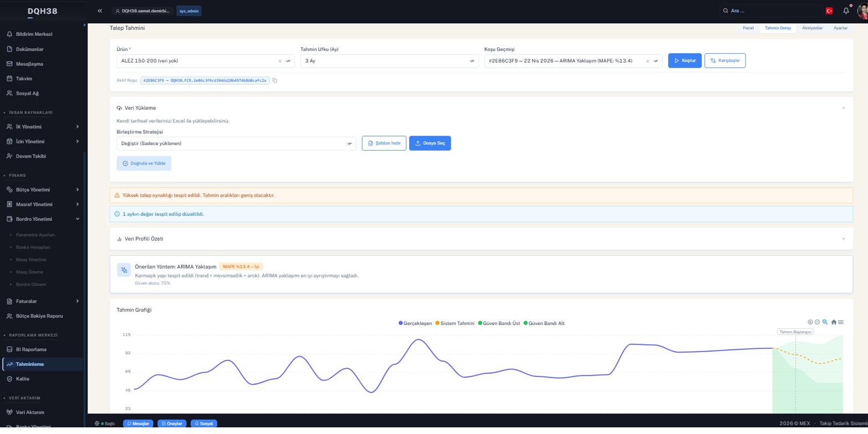
Task: Open the Panel tab
Action: tap(748, 28)
